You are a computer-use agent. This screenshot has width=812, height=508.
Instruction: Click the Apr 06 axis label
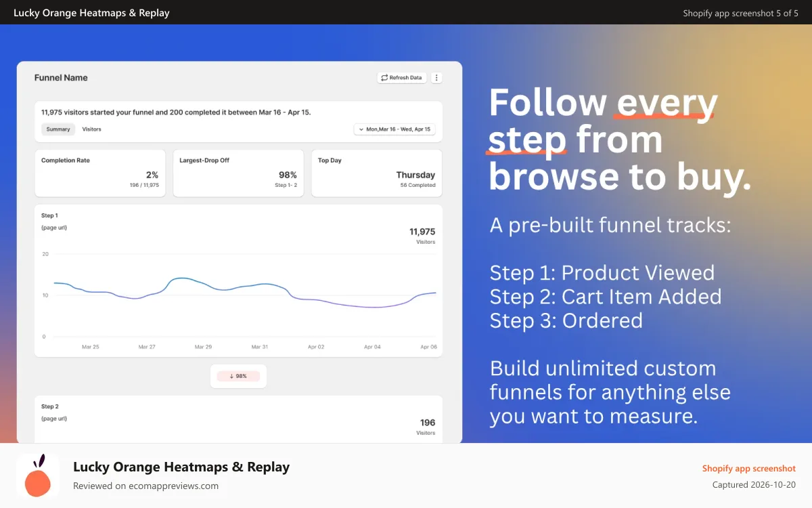click(x=428, y=347)
